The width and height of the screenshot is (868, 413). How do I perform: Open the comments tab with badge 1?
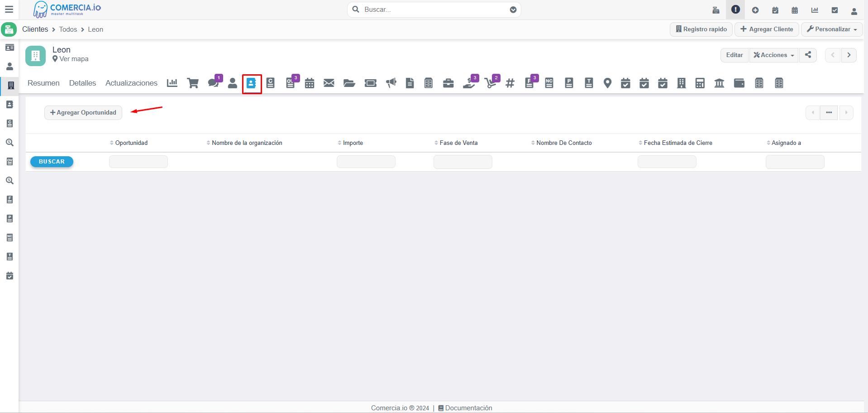point(214,82)
